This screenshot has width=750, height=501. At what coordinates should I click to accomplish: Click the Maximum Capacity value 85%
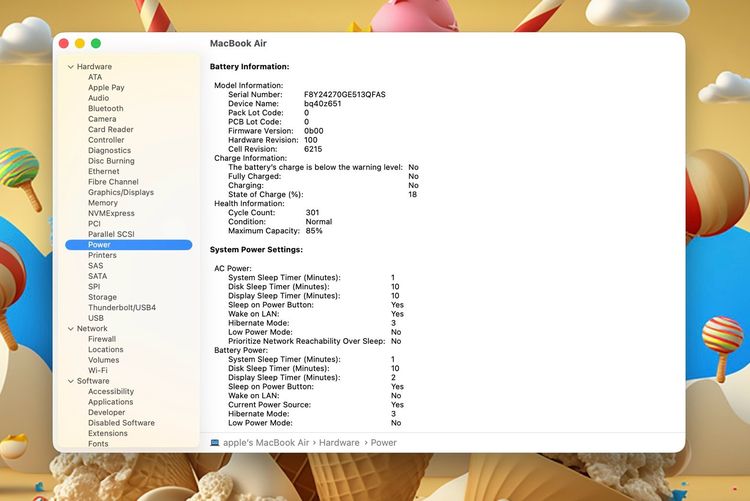point(314,231)
